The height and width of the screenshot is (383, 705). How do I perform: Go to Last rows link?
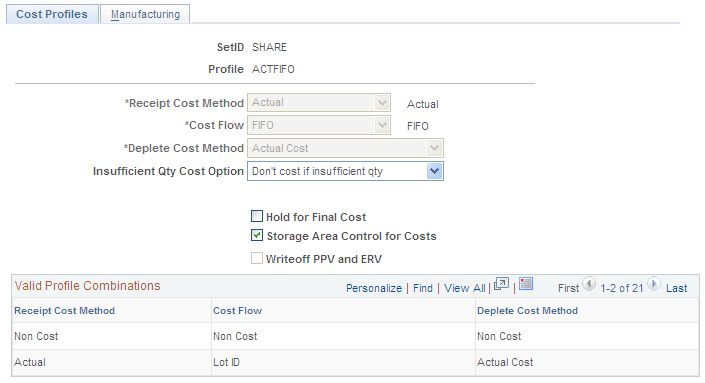point(677,288)
